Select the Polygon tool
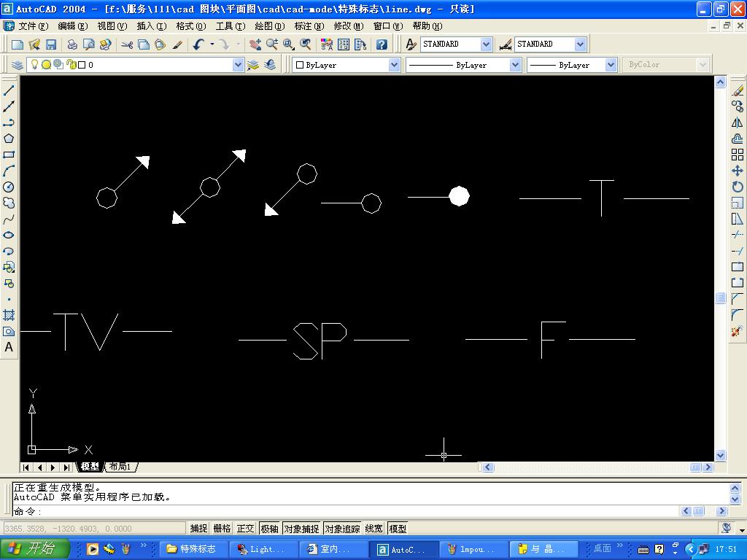The image size is (747, 560). (x=9, y=139)
